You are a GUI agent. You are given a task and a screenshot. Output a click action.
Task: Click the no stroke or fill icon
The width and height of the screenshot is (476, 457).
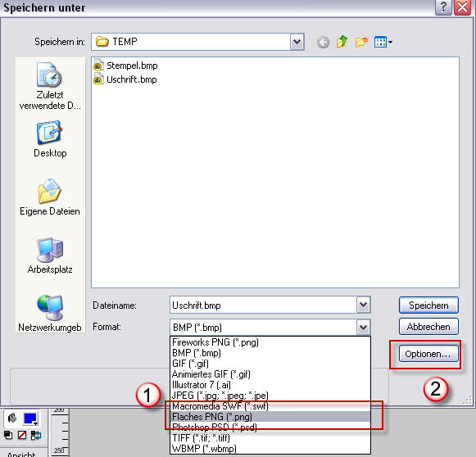pyautogui.click(x=22, y=435)
